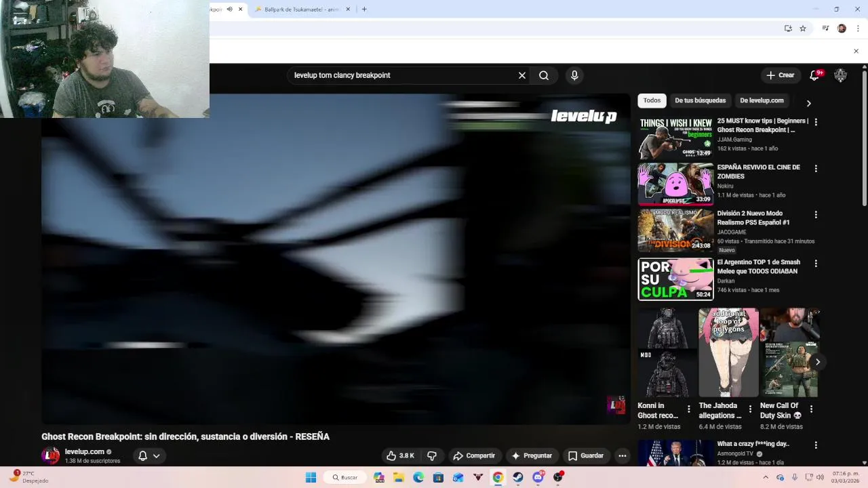The height and width of the screenshot is (488, 868).
Task: Select the De levelup.com chip
Action: [762, 100]
